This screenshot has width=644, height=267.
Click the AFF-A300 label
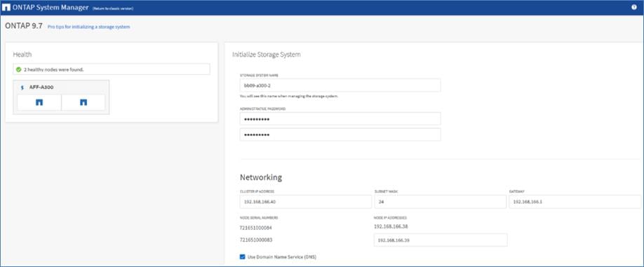pos(41,88)
